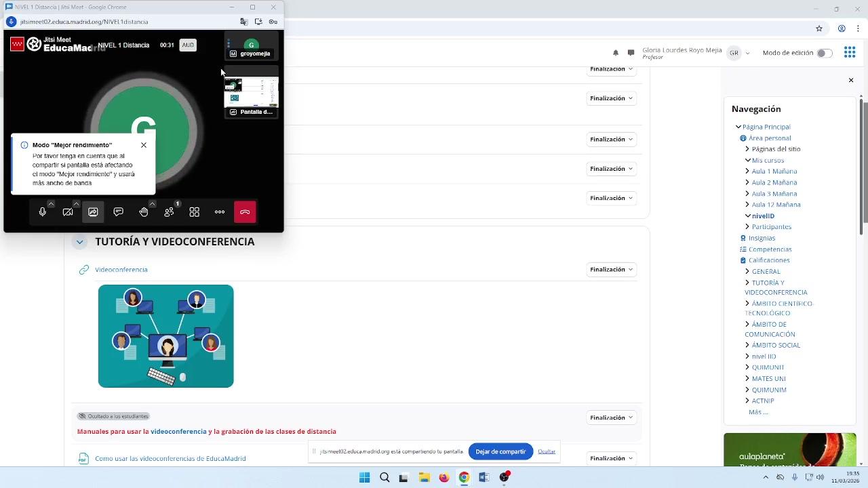
Task: Expand ÁMBITO SOCIAL in navigation
Action: point(747,346)
